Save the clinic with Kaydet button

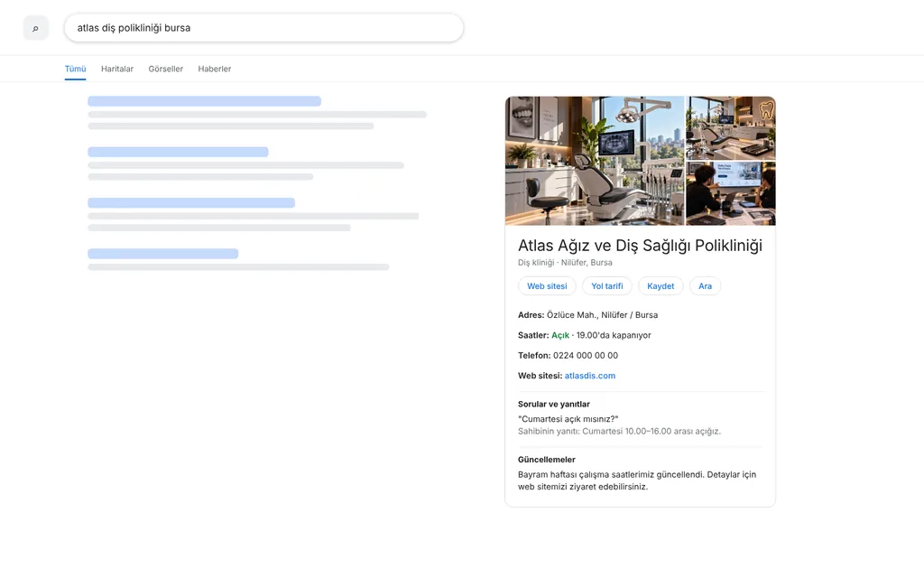(x=661, y=286)
